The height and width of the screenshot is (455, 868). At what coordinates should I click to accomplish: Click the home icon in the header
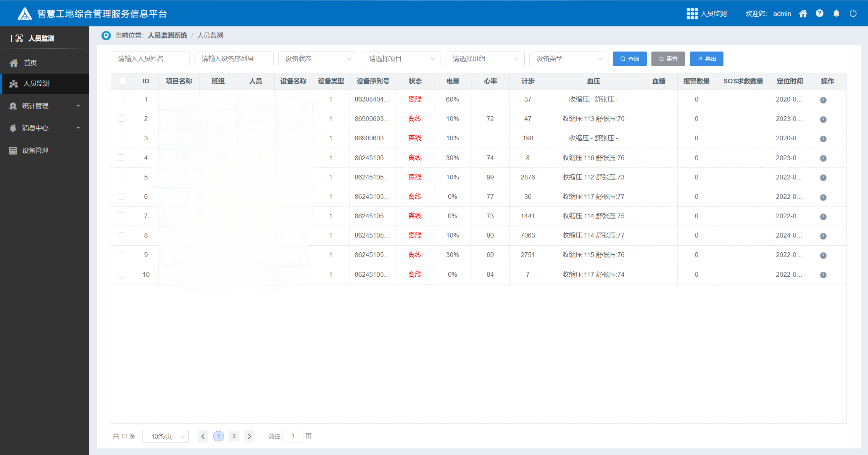point(803,13)
